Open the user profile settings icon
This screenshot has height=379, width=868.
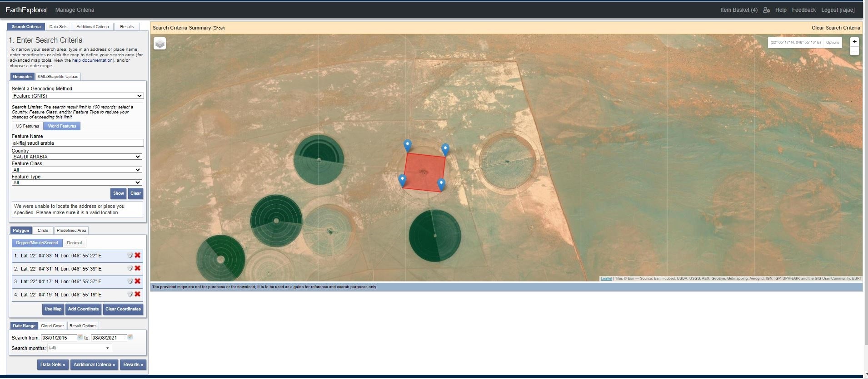[x=766, y=10]
